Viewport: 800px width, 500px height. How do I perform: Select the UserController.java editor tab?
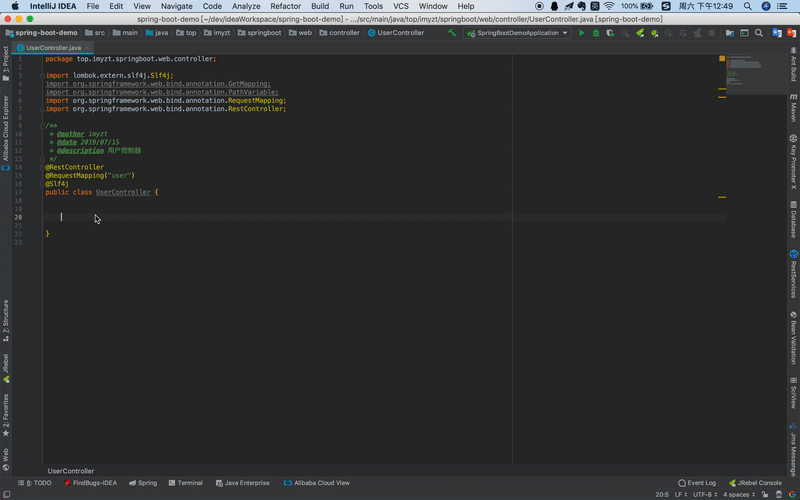pyautogui.click(x=54, y=47)
